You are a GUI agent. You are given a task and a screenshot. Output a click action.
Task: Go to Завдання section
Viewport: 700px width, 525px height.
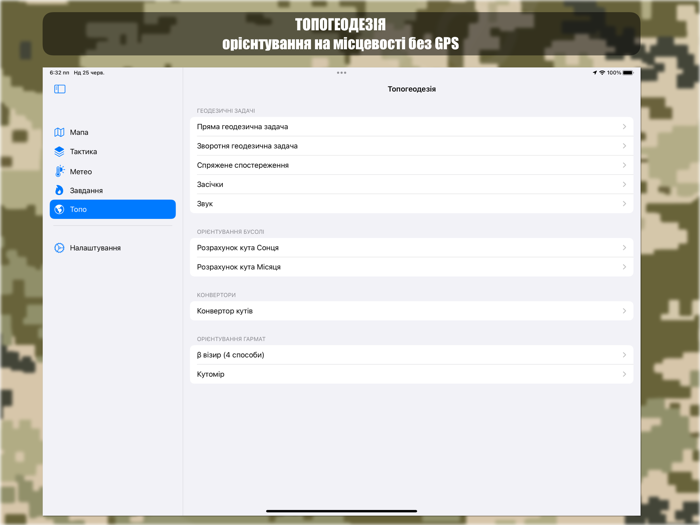pyautogui.click(x=112, y=190)
